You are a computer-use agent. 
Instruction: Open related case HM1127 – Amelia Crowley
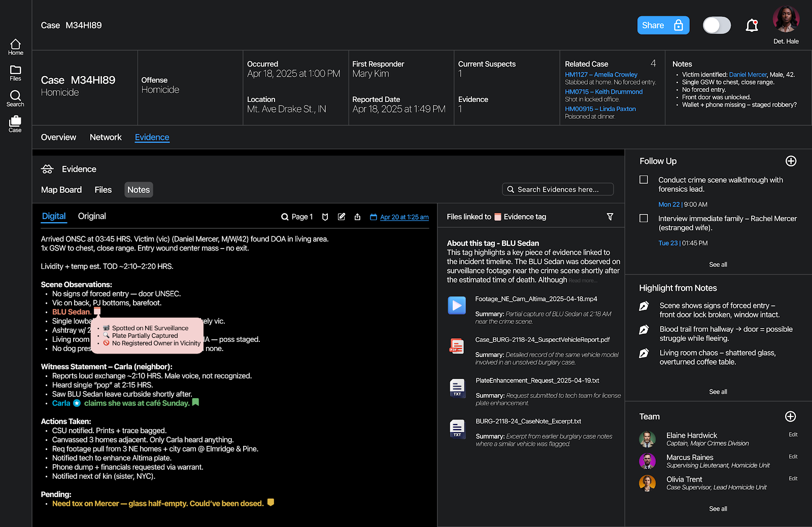click(601, 75)
